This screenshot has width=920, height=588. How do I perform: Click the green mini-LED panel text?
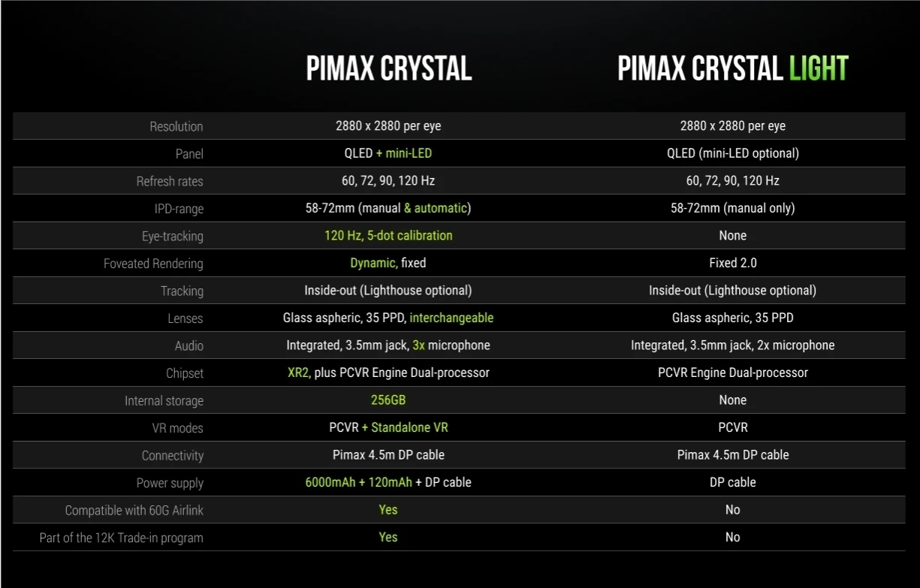click(409, 153)
